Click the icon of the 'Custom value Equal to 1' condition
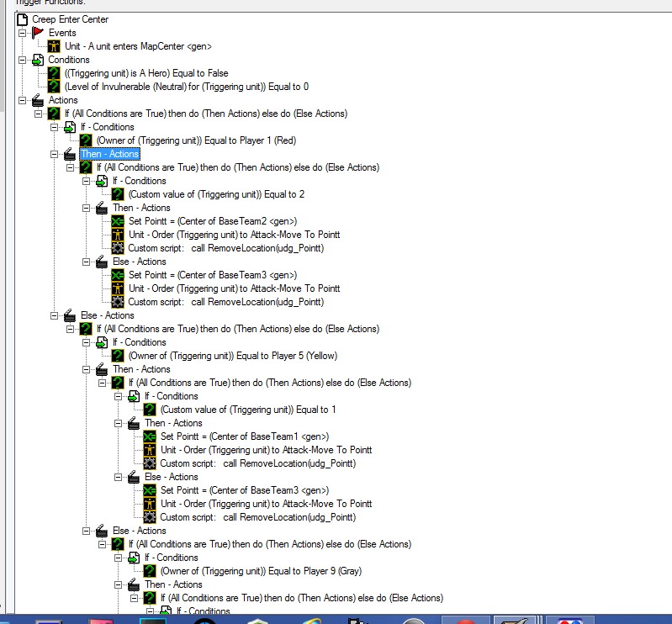Viewport: 672px width, 624px height. 150,410
